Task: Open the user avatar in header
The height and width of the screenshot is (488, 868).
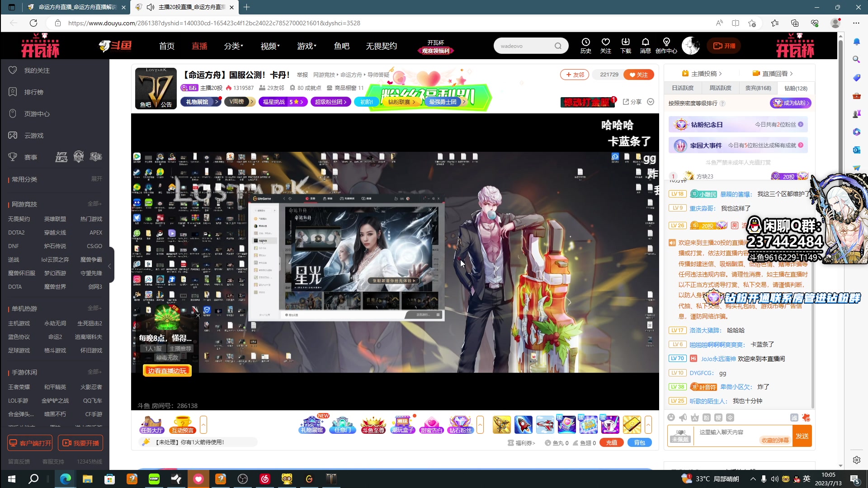Action: pos(690,46)
